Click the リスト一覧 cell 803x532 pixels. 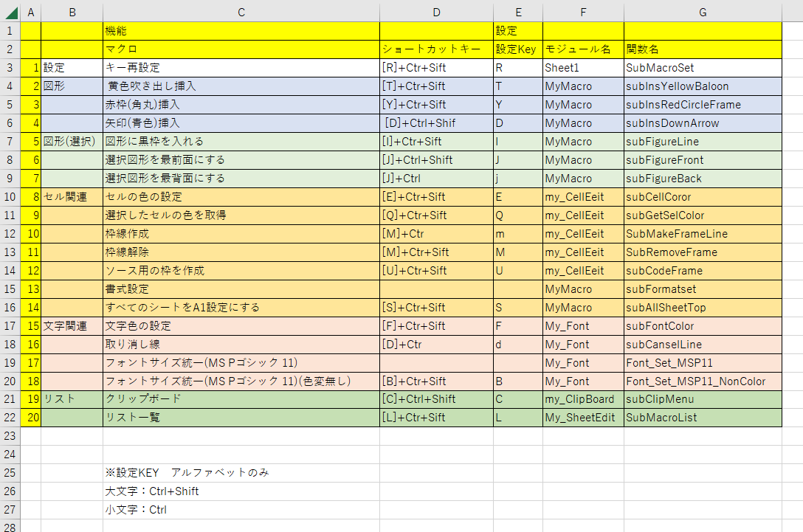[x=241, y=418]
